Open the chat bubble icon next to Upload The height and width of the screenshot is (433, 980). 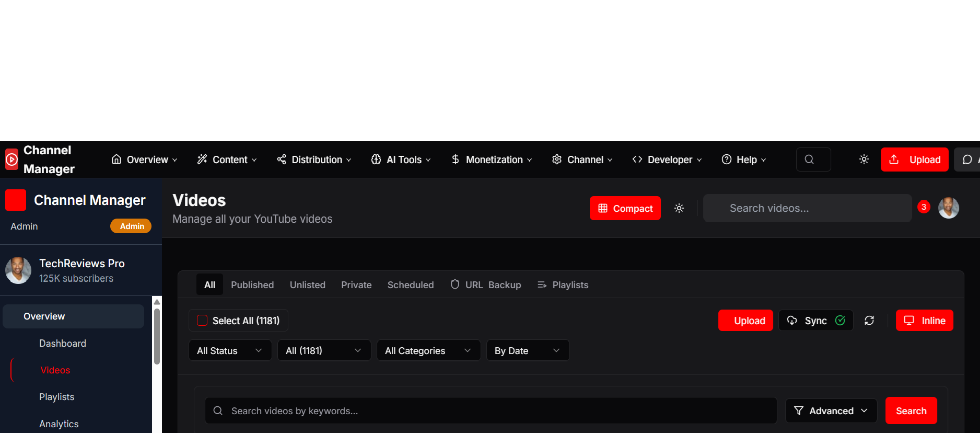[967, 159]
